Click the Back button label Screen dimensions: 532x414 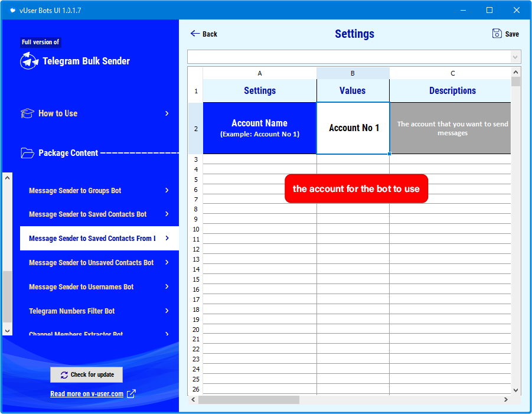[210, 34]
